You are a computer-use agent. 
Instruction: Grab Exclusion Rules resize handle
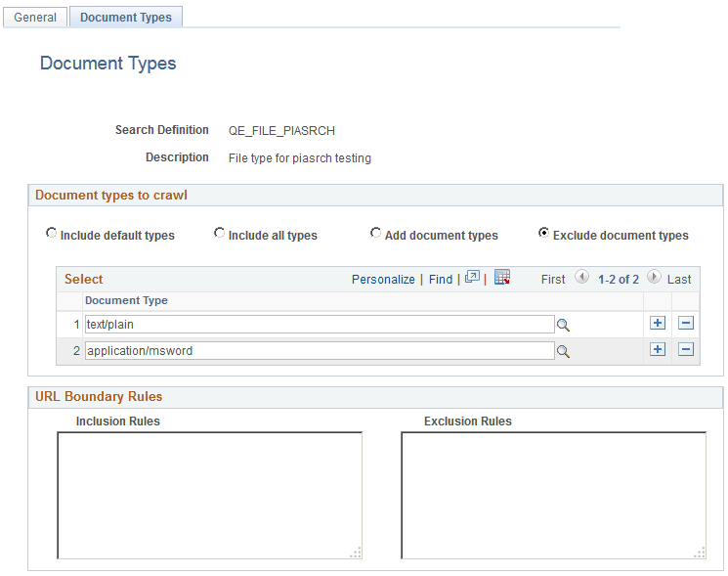(700, 554)
